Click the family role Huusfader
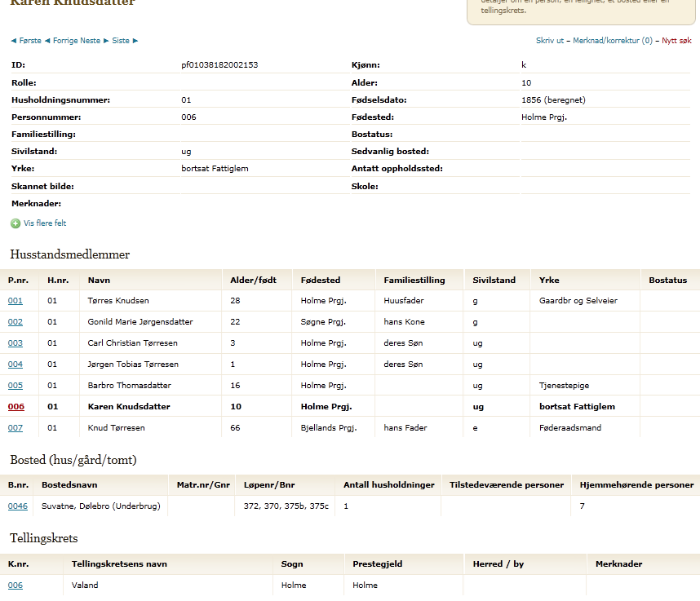 pyautogui.click(x=404, y=301)
